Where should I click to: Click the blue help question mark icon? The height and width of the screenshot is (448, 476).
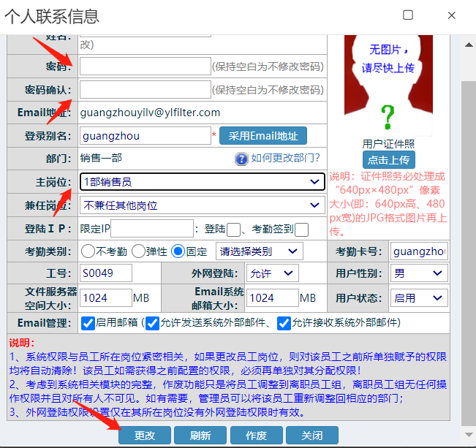click(241, 159)
